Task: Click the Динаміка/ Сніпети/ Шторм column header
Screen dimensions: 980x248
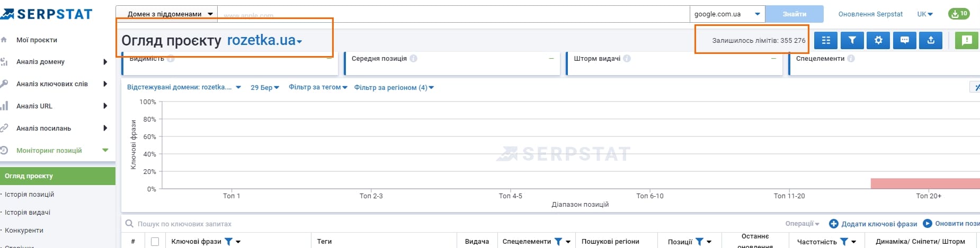Action: (920, 242)
